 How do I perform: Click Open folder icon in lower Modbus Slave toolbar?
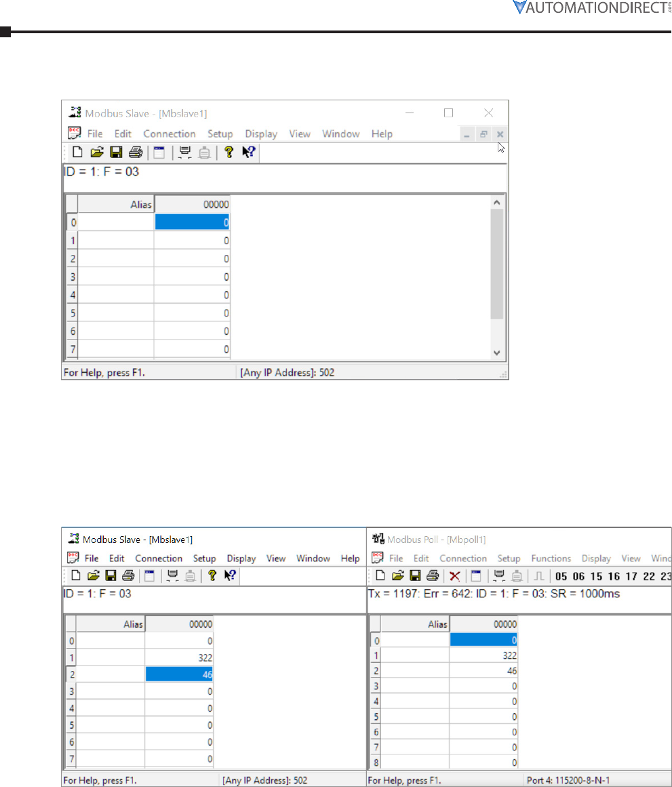[x=94, y=576]
